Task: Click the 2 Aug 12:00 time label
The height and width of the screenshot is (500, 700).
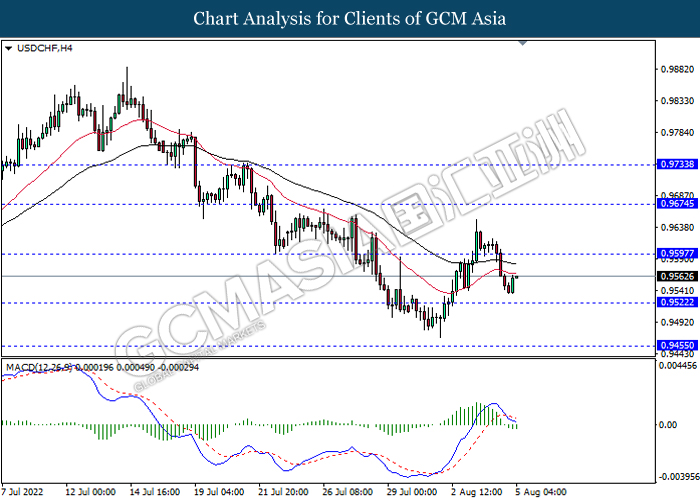Action: [476, 492]
